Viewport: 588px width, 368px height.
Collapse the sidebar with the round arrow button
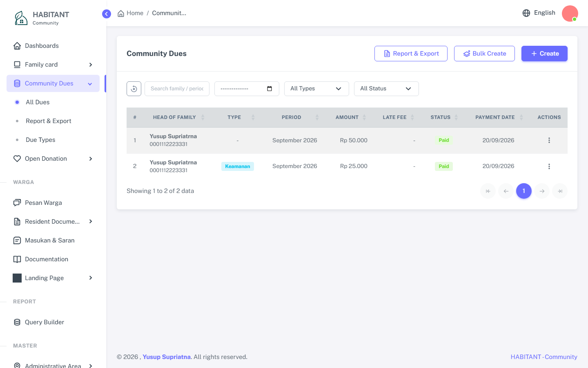(x=107, y=14)
